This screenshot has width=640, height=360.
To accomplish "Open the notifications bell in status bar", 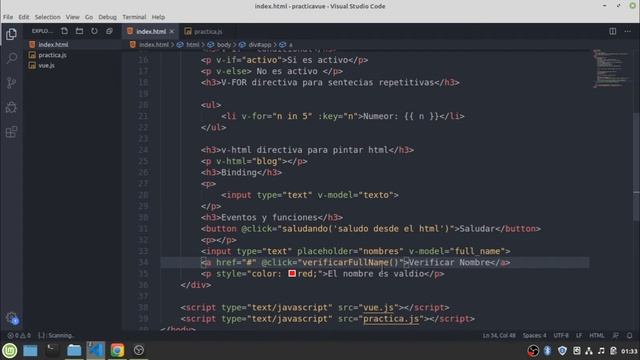I will [x=629, y=336].
